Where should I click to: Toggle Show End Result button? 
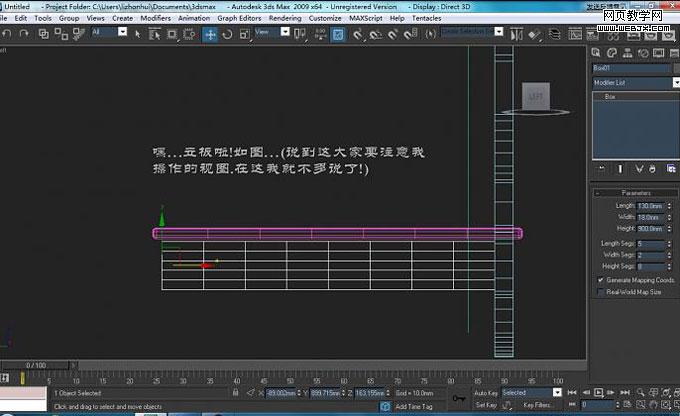click(x=620, y=169)
